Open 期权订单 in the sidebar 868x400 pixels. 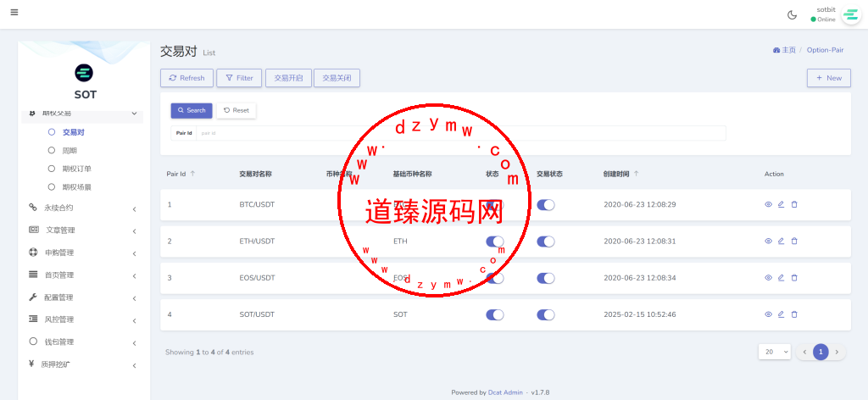pos(76,169)
